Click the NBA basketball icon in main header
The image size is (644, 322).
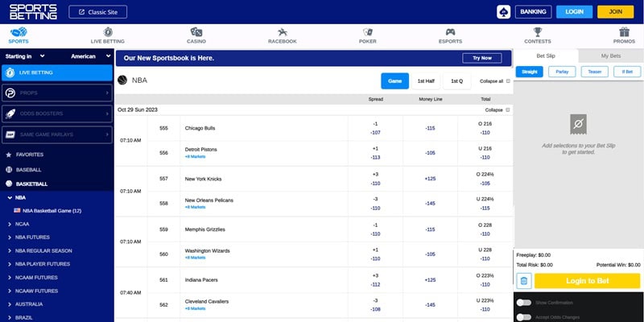coord(122,80)
